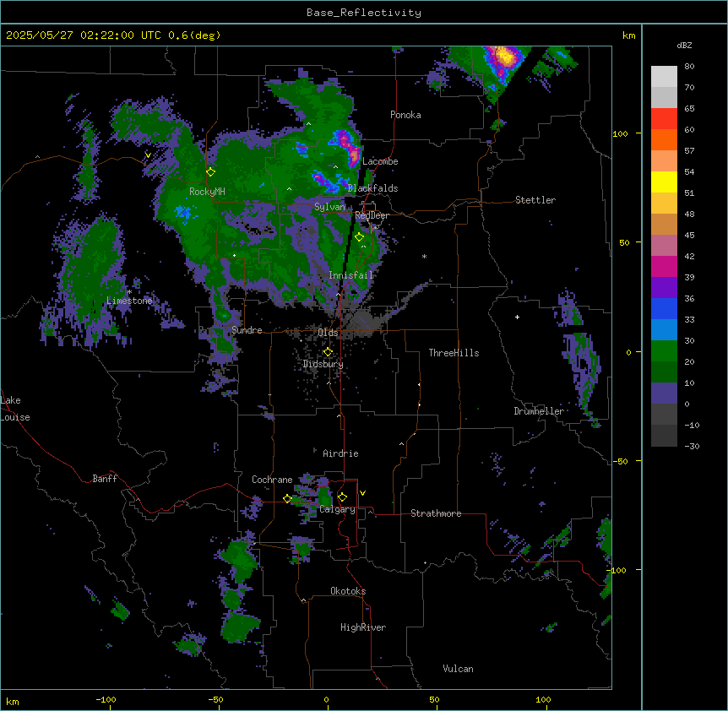The width and height of the screenshot is (728, 711).
Task: Select the slate purple 0-10 dBZ legend swatch
Action: [664, 393]
